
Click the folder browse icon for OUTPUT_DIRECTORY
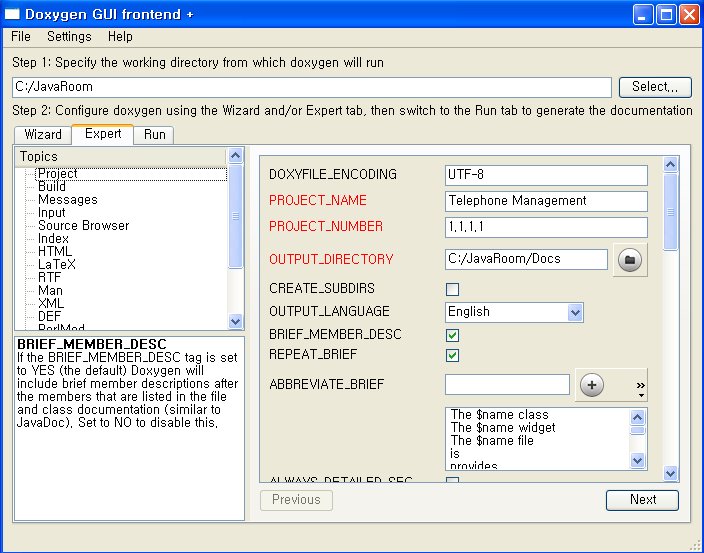(x=629, y=260)
